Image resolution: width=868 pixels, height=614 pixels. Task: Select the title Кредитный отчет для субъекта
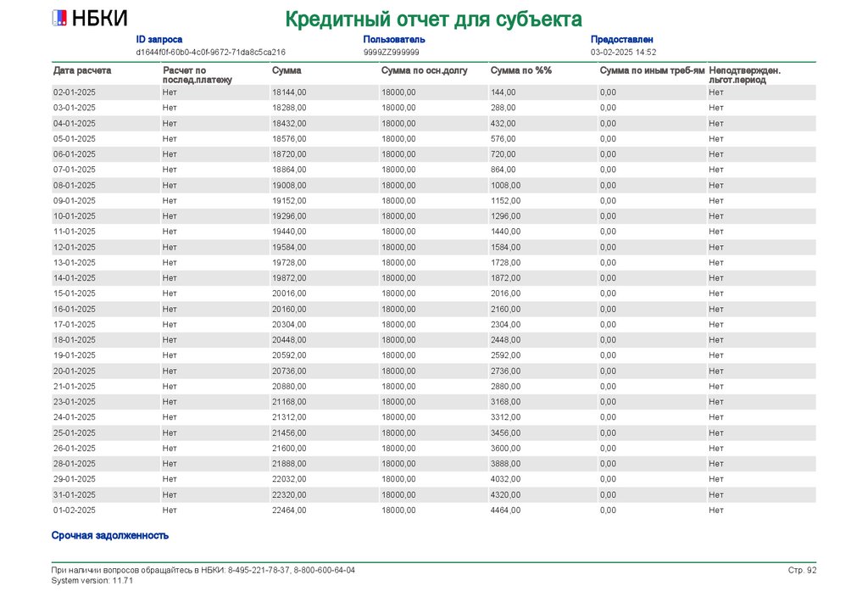click(x=433, y=20)
